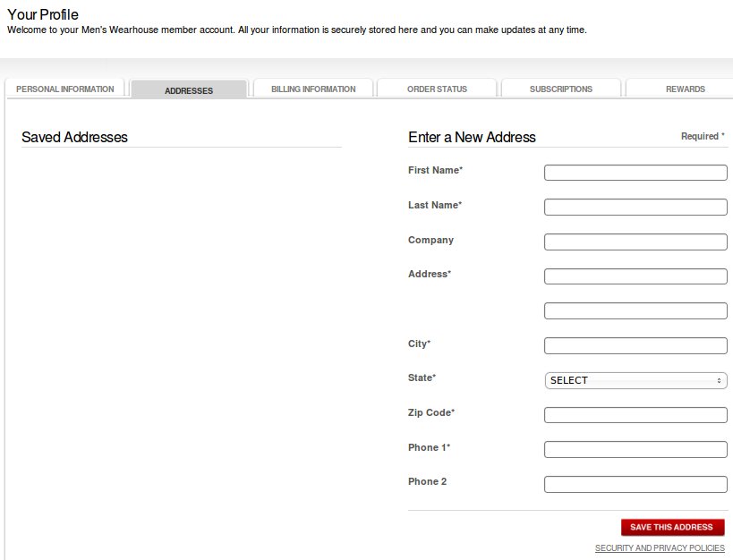The width and height of the screenshot is (733, 560).
Task: Select the first Address line field
Action: pyautogui.click(x=635, y=276)
